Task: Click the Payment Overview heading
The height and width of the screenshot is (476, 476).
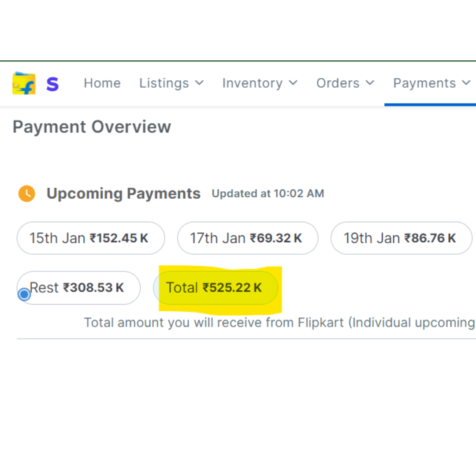Action: pyautogui.click(x=92, y=127)
